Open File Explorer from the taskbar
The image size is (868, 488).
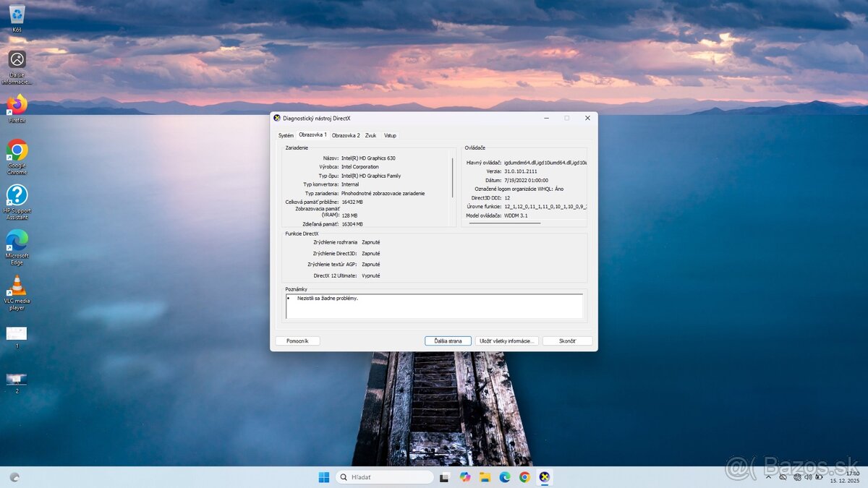[x=485, y=477]
